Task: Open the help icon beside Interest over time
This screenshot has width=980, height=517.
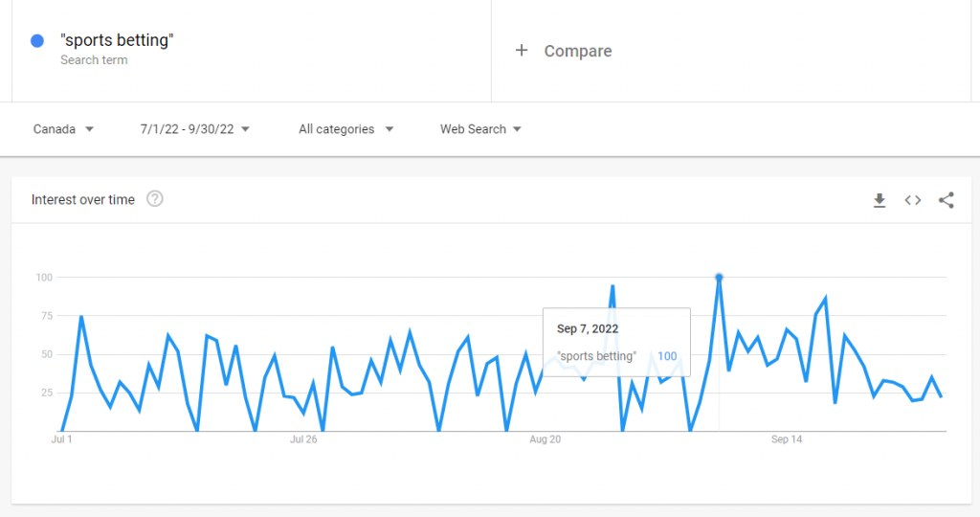Action: click(x=154, y=199)
